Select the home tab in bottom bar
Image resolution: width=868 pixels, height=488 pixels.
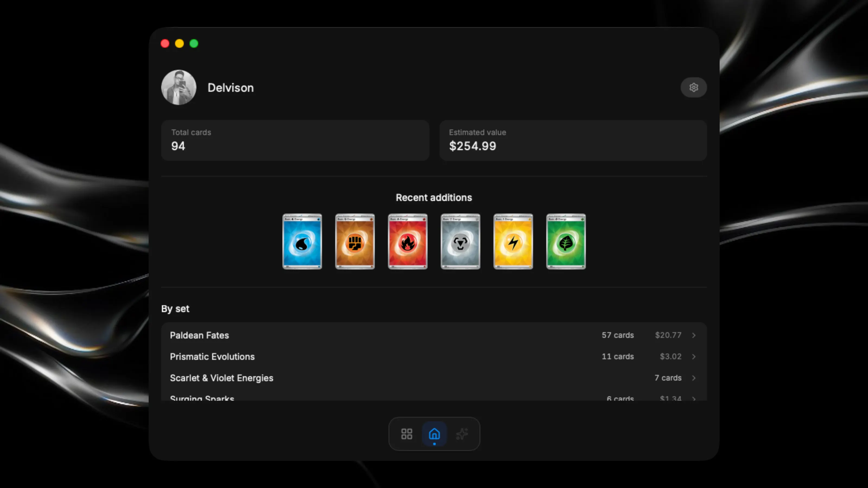coord(434,434)
